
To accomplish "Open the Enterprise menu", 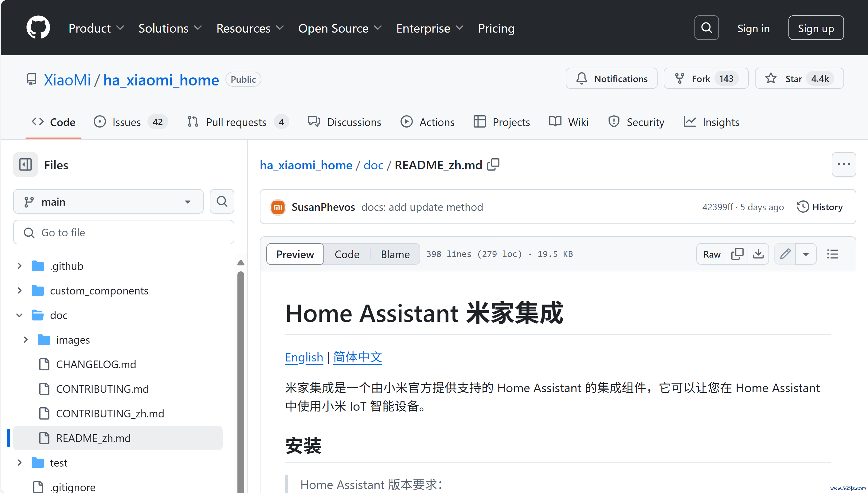I will coord(430,28).
